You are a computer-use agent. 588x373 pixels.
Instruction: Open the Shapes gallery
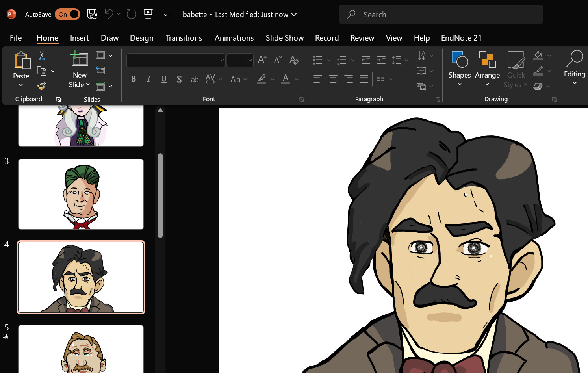pyautogui.click(x=460, y=69)
